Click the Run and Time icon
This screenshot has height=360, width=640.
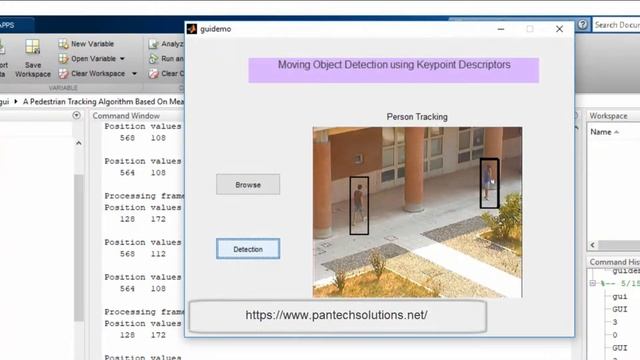(153, 59)
